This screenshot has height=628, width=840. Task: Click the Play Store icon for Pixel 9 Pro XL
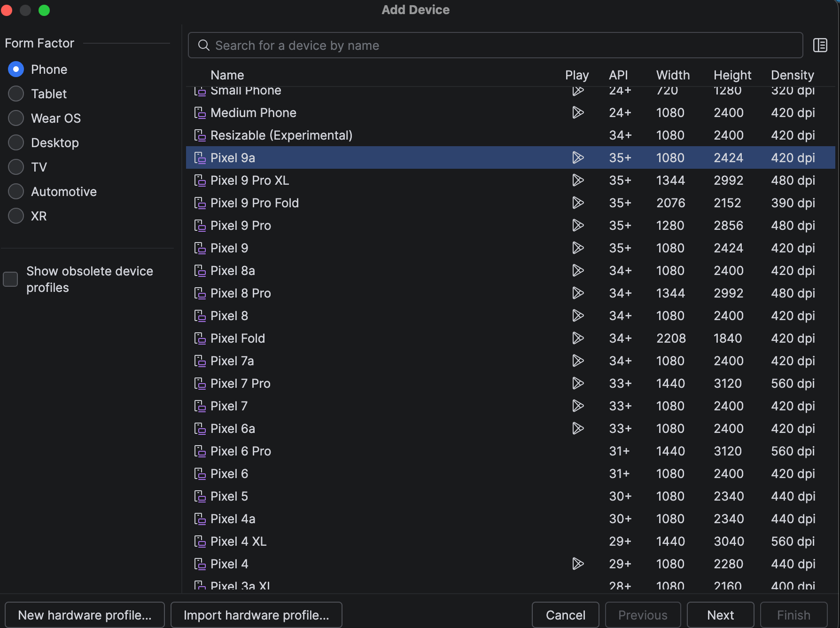click(578, 181)
